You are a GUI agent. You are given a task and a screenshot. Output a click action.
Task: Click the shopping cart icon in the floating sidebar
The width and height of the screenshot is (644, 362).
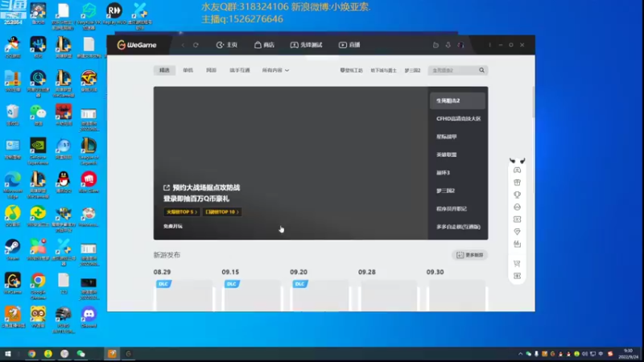(x=517, y=264)
